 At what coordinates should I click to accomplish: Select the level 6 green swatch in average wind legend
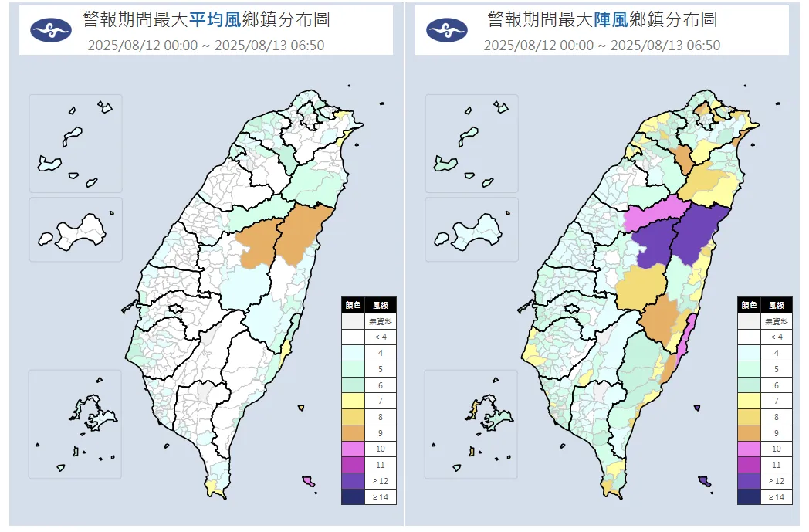(353, 385)
